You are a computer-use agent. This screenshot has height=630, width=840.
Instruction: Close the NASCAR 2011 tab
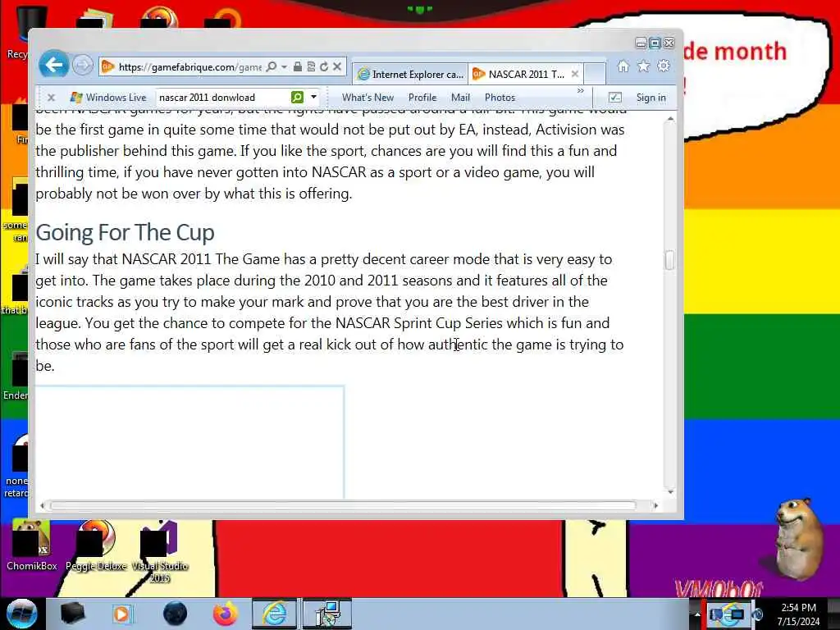575,75
